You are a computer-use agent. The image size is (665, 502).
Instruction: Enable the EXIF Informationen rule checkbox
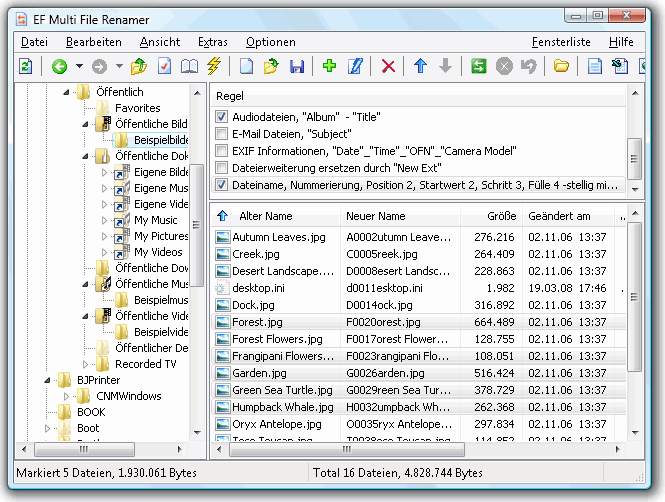point(222,151)
